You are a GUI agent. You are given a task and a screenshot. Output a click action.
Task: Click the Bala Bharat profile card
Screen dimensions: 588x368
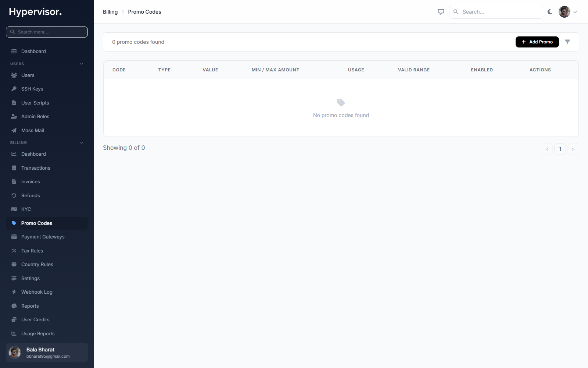click(x=47, y=353)
